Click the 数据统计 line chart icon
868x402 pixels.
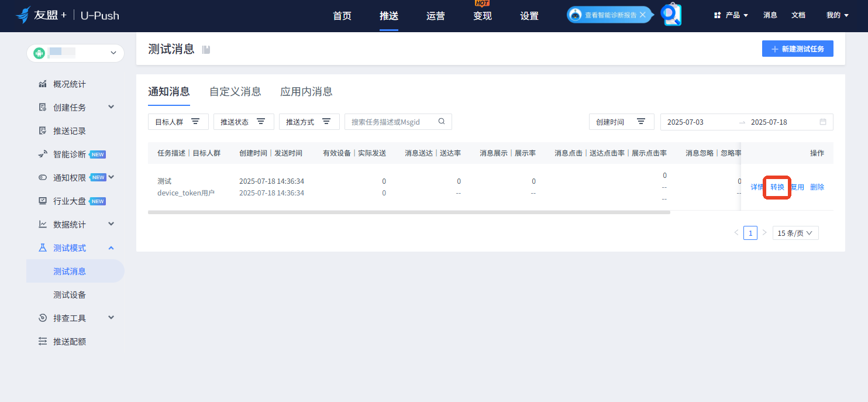43,225
